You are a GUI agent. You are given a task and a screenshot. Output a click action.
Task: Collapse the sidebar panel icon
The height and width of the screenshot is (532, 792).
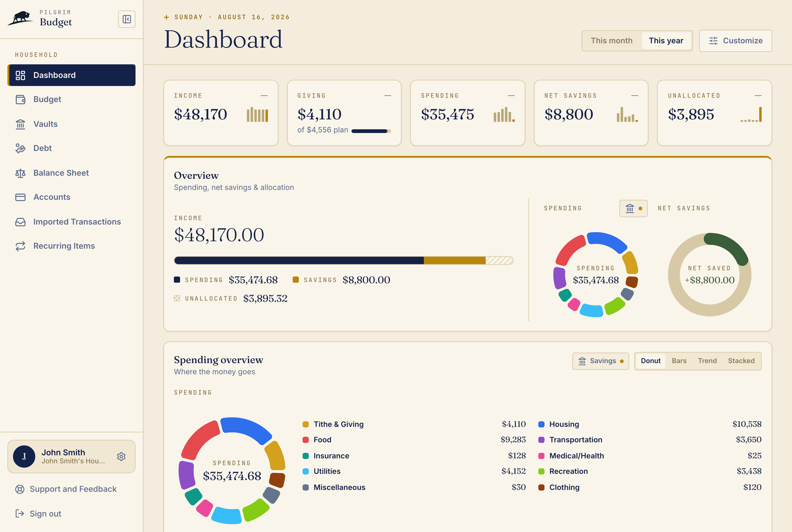[127, 19]
